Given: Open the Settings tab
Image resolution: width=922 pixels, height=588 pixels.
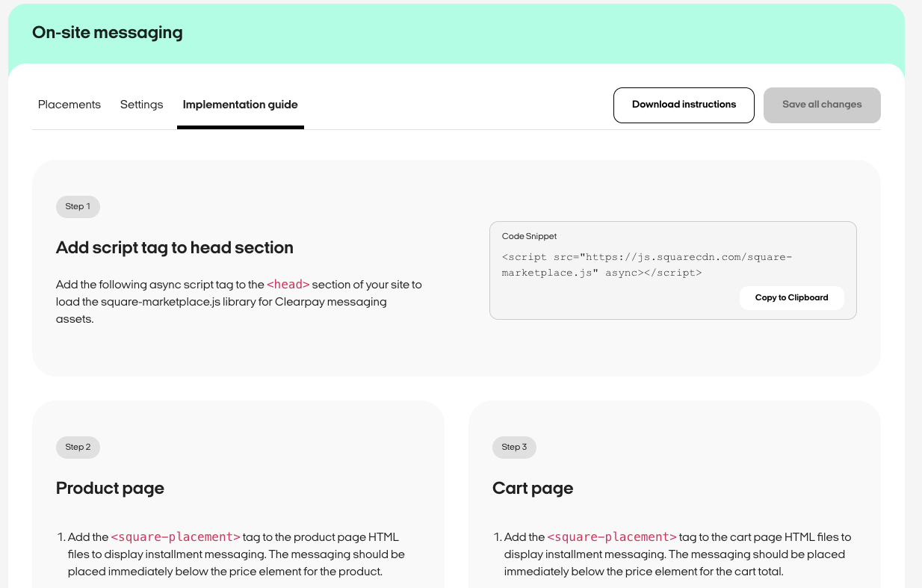Looking at the screenshot, I should click(x=141, y=105).
